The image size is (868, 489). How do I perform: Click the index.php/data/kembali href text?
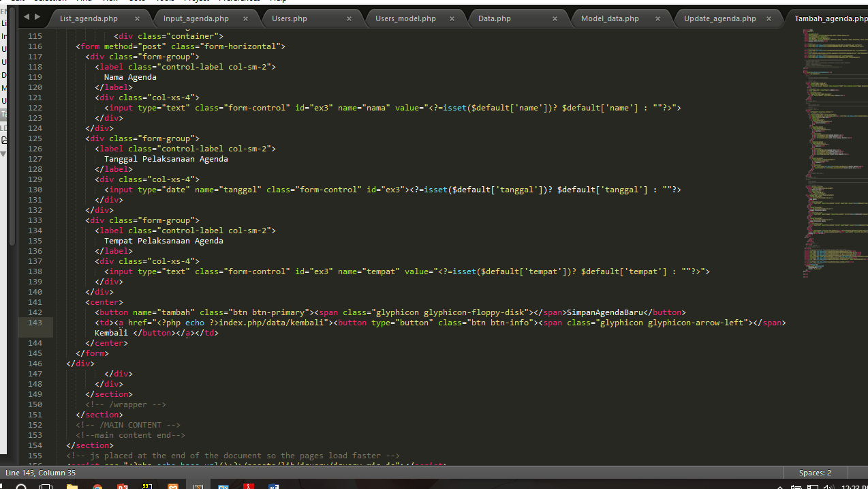pyautogui.click(x=273, y=323)
